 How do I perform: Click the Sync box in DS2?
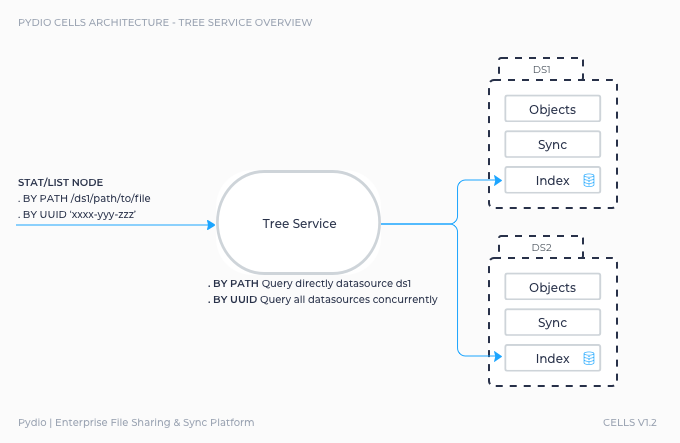[x=552, y=322]
